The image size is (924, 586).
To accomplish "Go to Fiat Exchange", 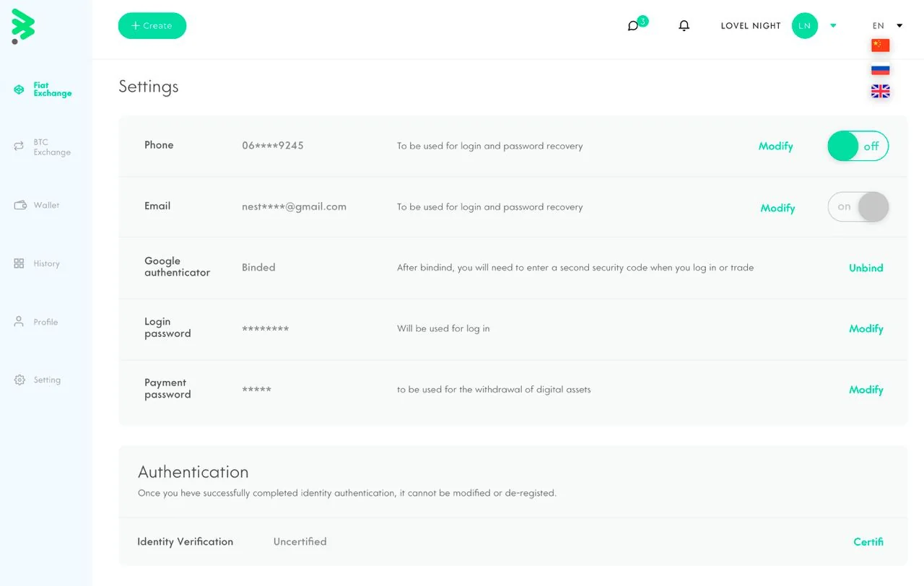I will coord(52,89).
